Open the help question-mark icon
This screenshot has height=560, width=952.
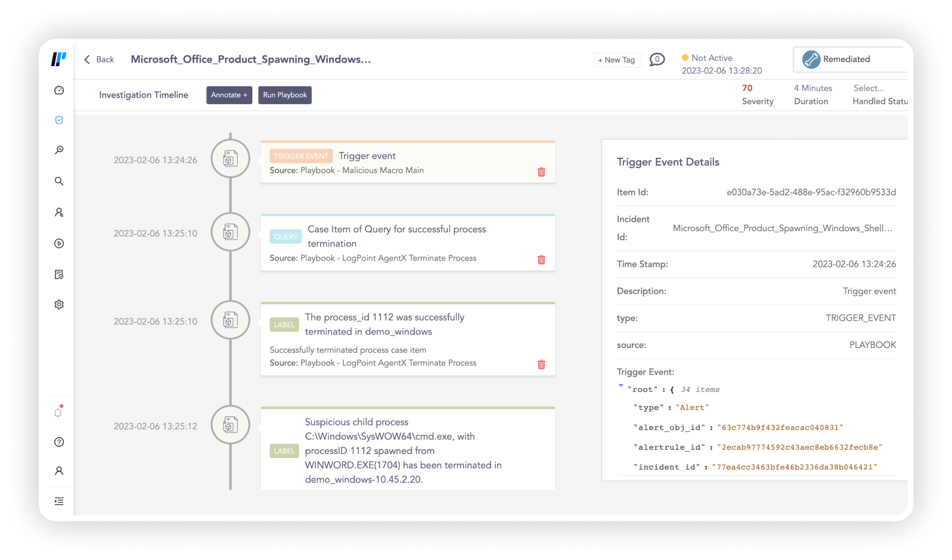click(x=59, y=442)
